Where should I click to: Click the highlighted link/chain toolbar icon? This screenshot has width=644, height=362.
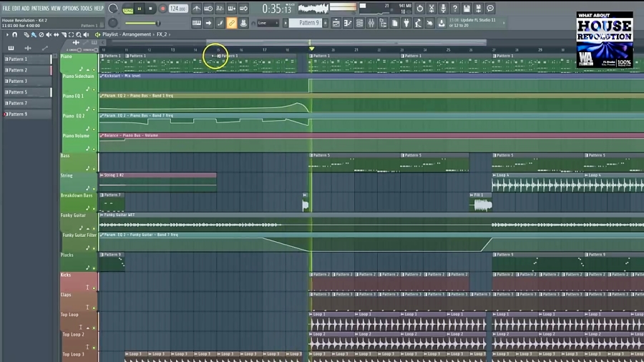(x=231, y=23)
